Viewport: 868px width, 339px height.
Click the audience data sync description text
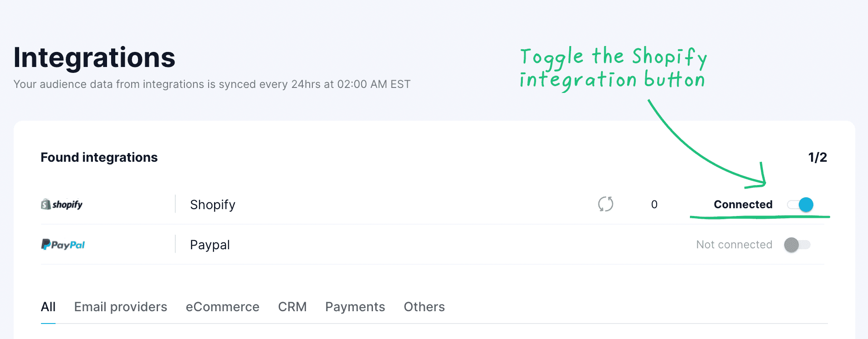coord(212,84)
